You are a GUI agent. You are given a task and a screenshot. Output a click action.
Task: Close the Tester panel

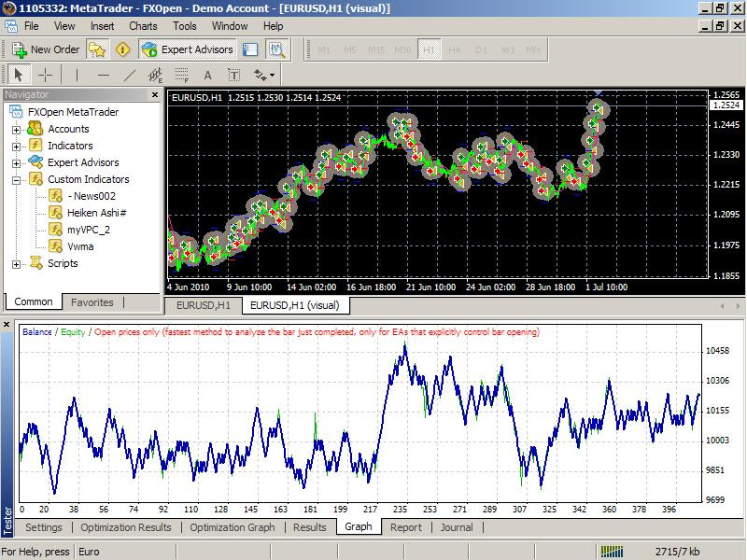point(7,325)
